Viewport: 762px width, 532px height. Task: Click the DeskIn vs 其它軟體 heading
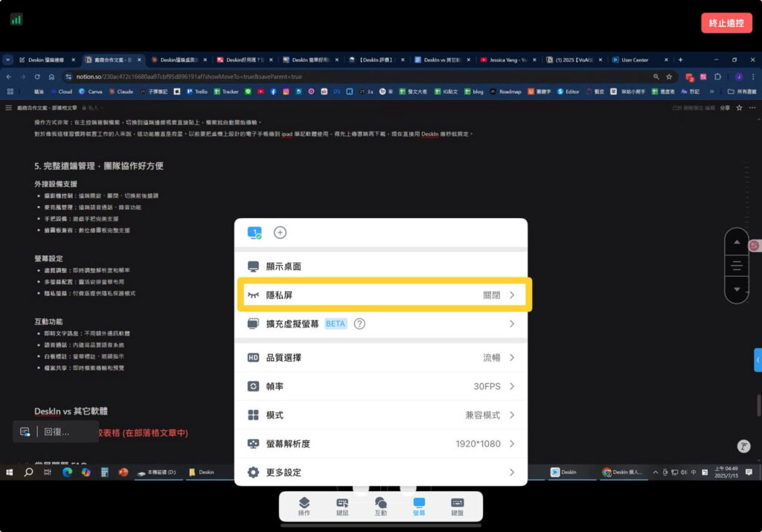coord(71,411)
